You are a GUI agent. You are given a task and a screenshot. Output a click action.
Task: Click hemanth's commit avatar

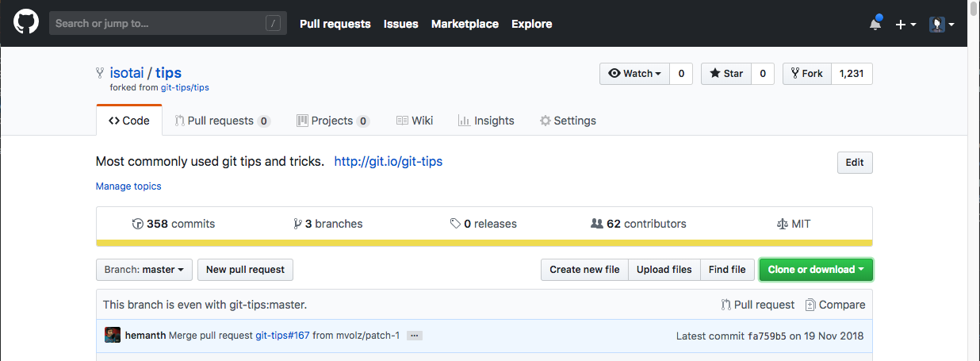(113, 336)
